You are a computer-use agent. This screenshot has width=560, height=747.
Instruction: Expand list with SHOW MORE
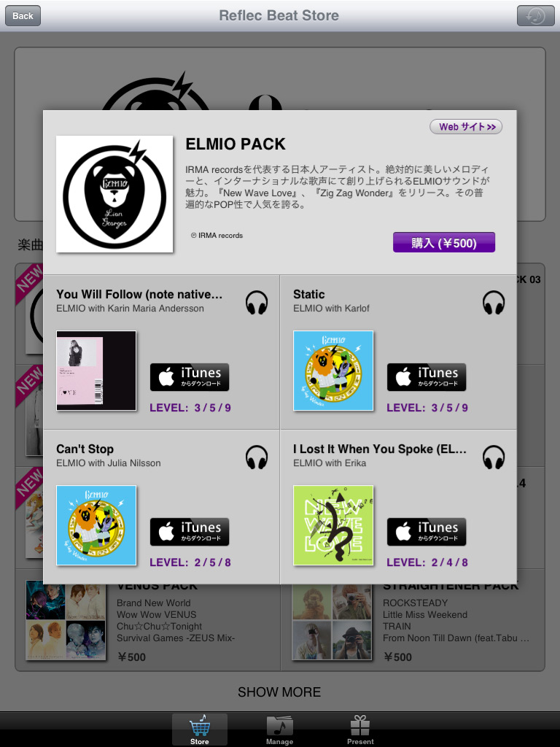point(279,692)
